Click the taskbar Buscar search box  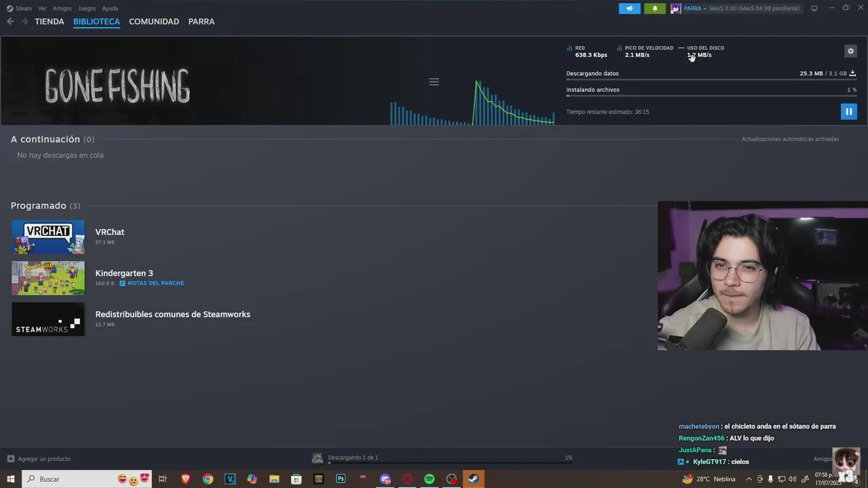pos(87,479)
